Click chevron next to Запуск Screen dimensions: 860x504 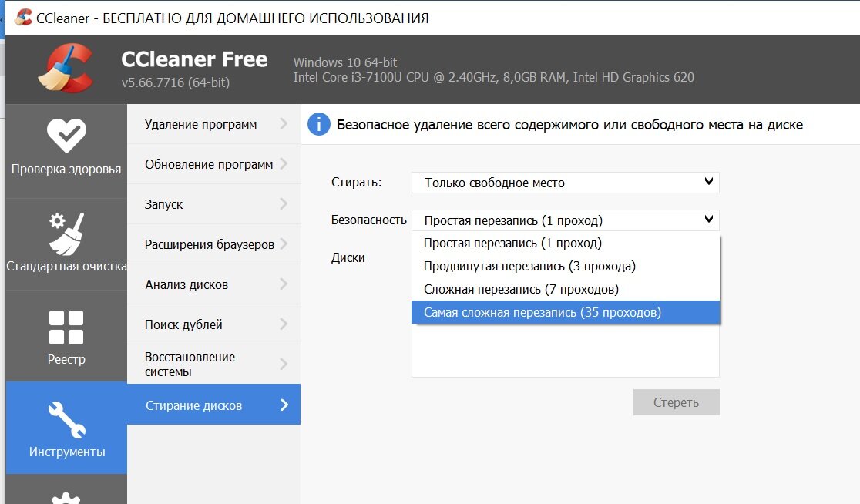pos(284,204)
